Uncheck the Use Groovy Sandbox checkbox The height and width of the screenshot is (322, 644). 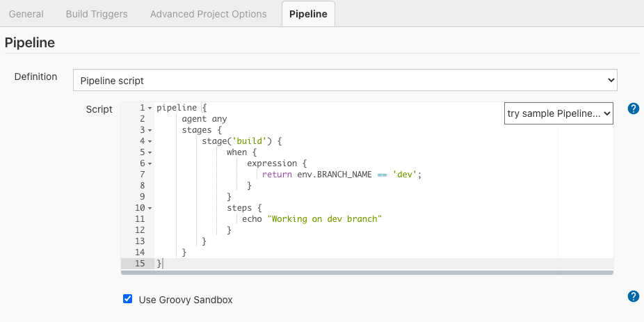pyautogui.click(x=127, y=299)
